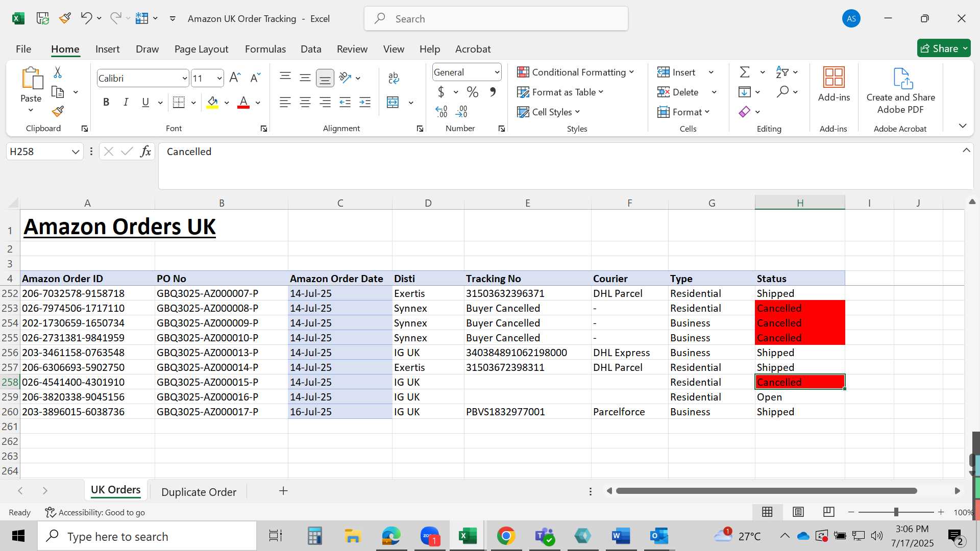Decrease font size with the smaller A icon
This screenshot has width=980, height=551.
(255, 78)
